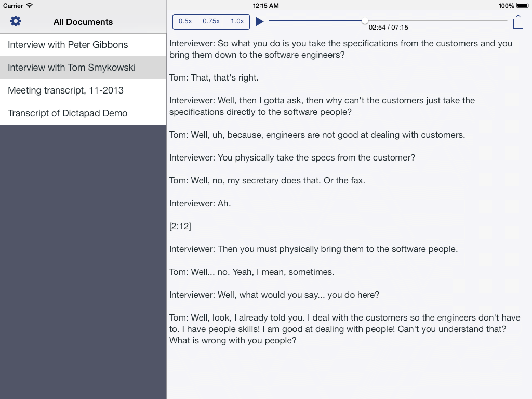
Task: Click line about engineers not good with customers
Action: [317, 135]
